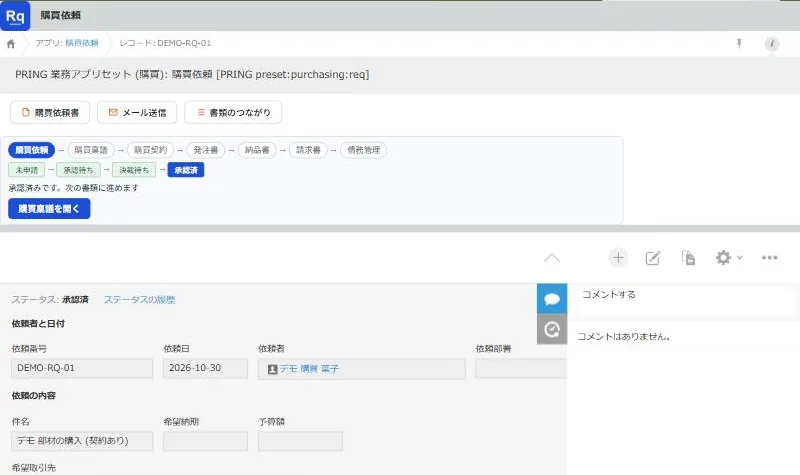Screen dimensions: 800x475
Task: Open the ステータスの履歴 link
Action: 139,299
